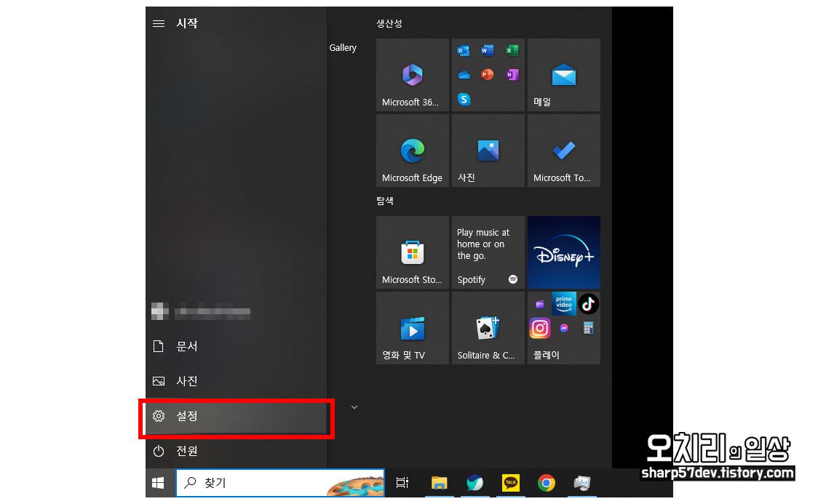818x504 pixels.
Task: Open the Solitaire & Casual Games tile
Action: point(488,328)
